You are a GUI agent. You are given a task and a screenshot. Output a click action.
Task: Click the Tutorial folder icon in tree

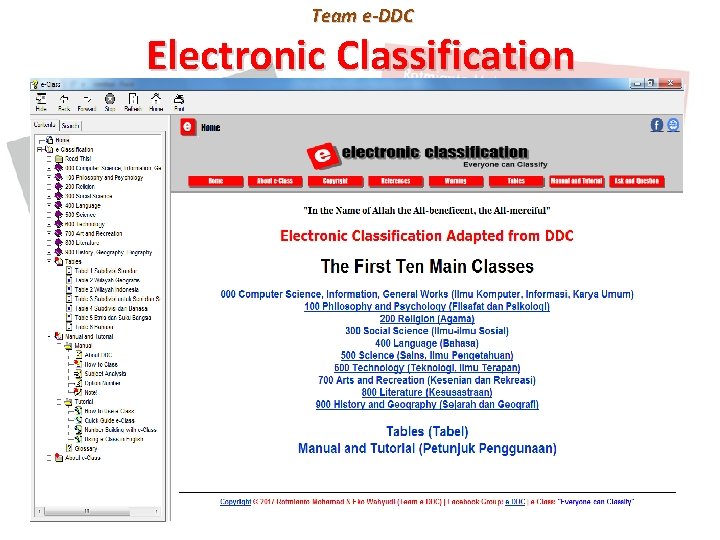[x=68, y=401]
